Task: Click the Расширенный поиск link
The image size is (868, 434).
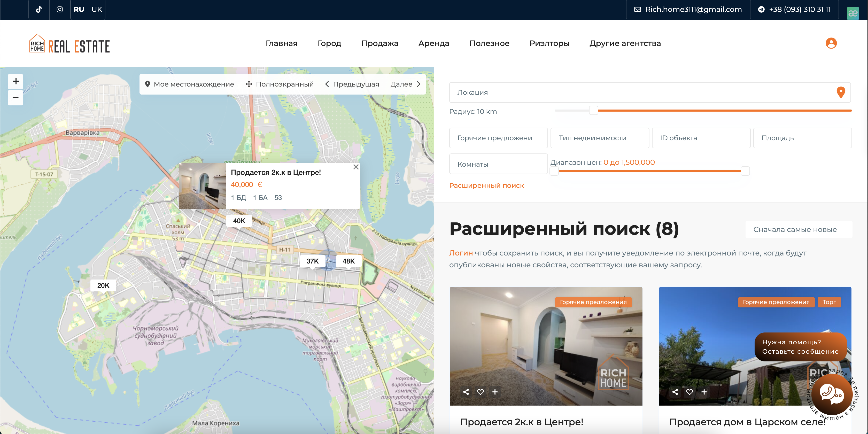Action: [486, 185]
